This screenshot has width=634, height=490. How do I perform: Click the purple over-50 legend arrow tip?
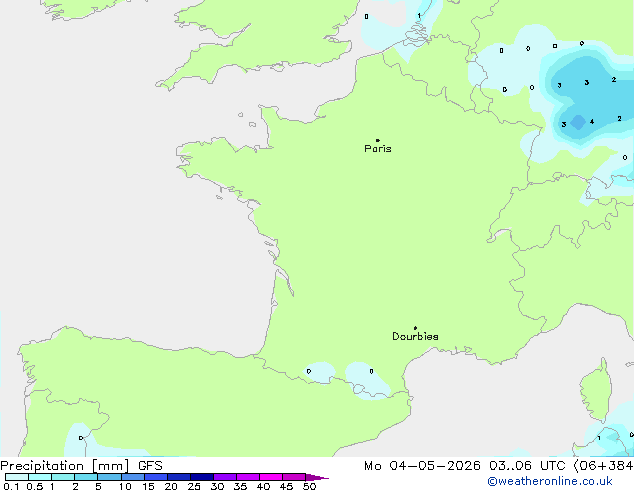pos(317,477)
